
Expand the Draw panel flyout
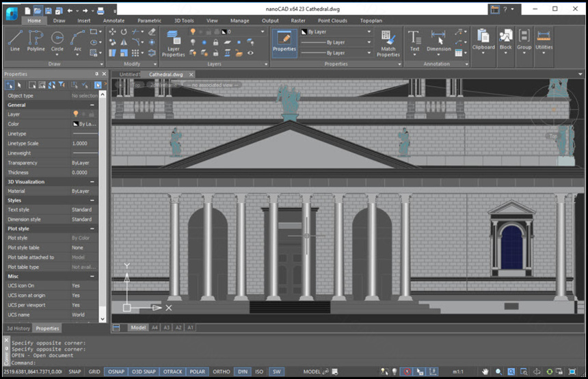101,64
